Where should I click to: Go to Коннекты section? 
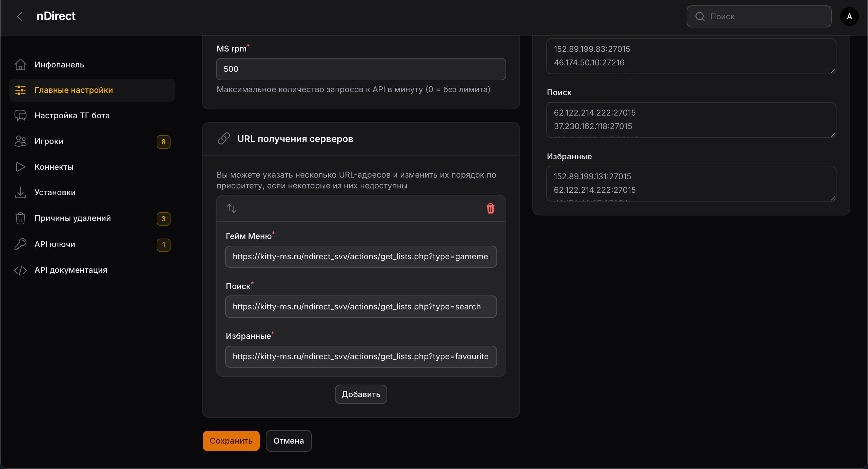tap(54, 167)
